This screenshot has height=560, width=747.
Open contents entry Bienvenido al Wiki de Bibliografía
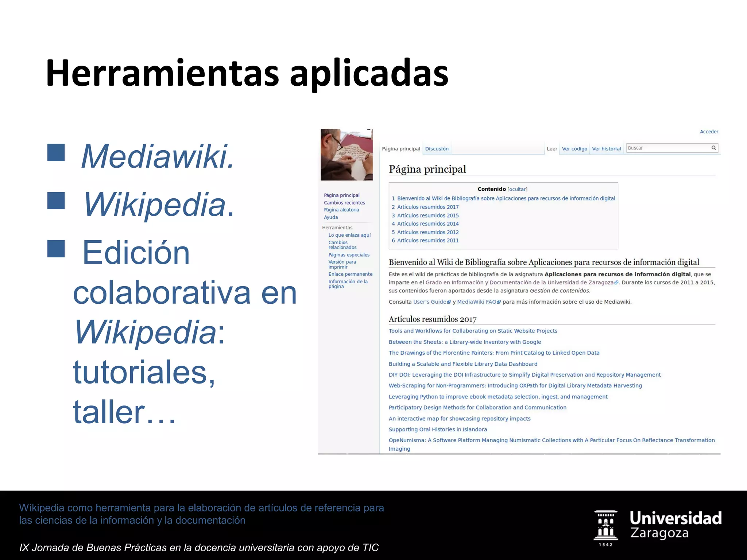[x=503, y=199]
